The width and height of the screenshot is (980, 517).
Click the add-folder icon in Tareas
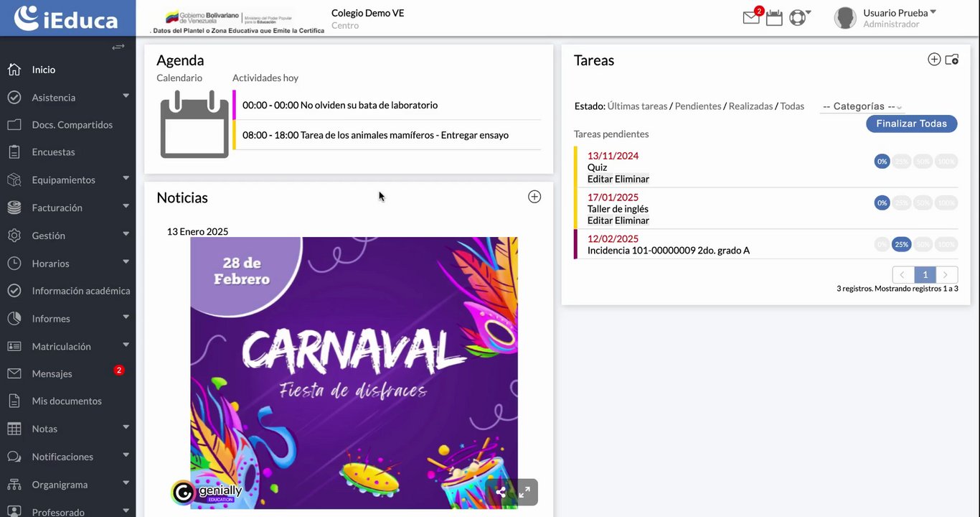[952, 60]
